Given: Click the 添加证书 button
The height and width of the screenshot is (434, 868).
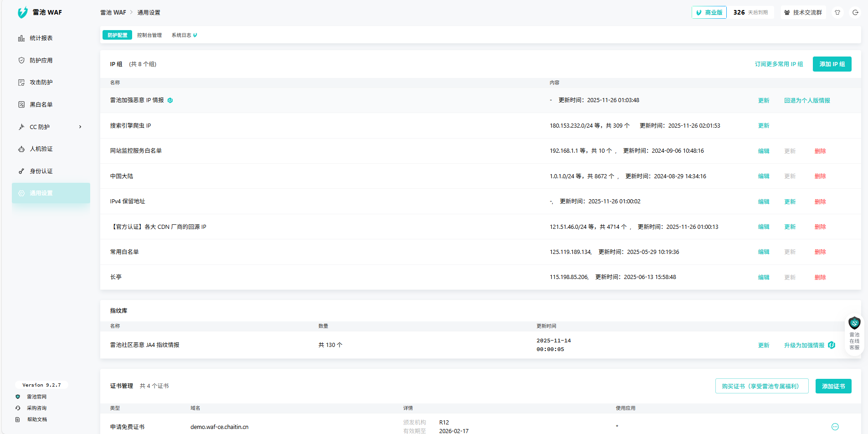Looking at the screenshot, I should pos(833,386).
